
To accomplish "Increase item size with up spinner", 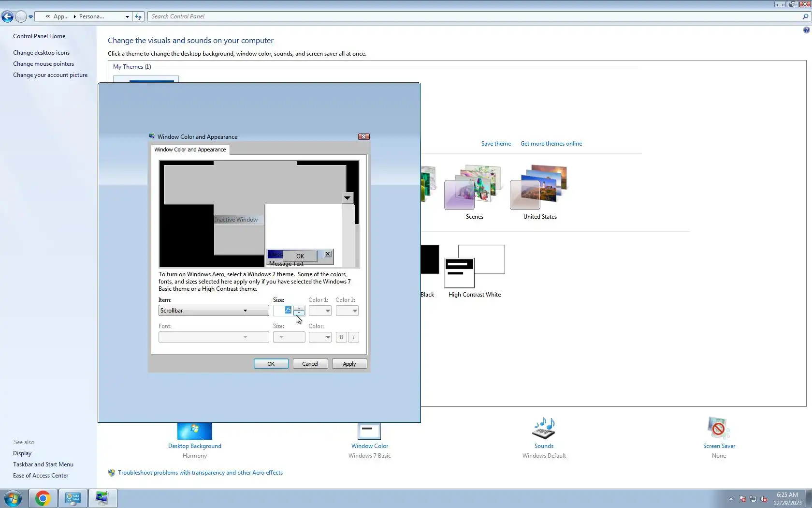I will tap(299, 308).
